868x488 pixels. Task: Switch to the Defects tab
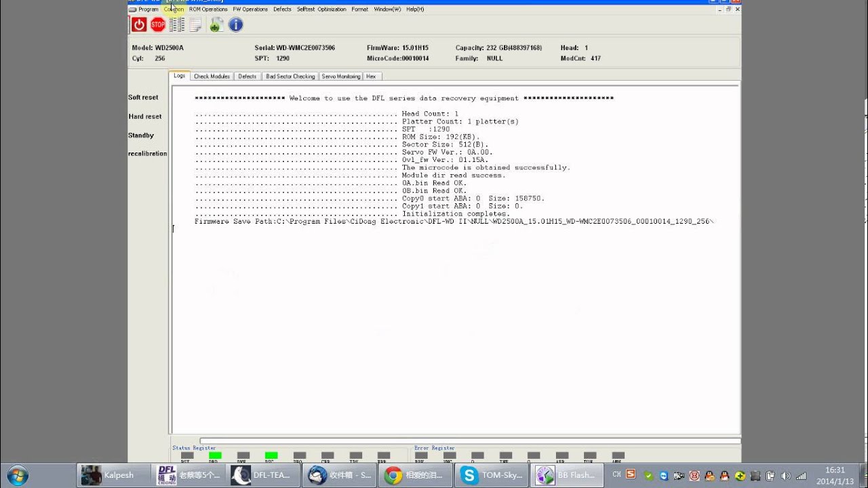click(x=248, y=77)
